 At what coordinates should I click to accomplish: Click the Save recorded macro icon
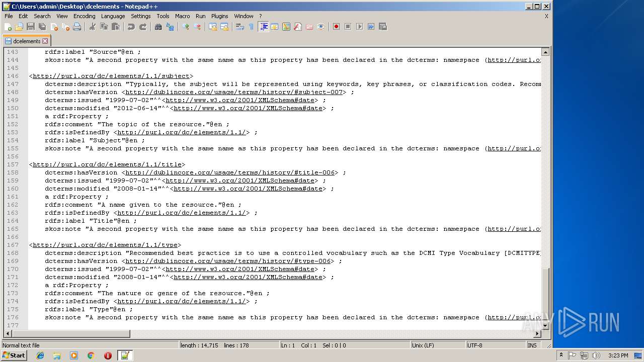(x=382, y=27)
